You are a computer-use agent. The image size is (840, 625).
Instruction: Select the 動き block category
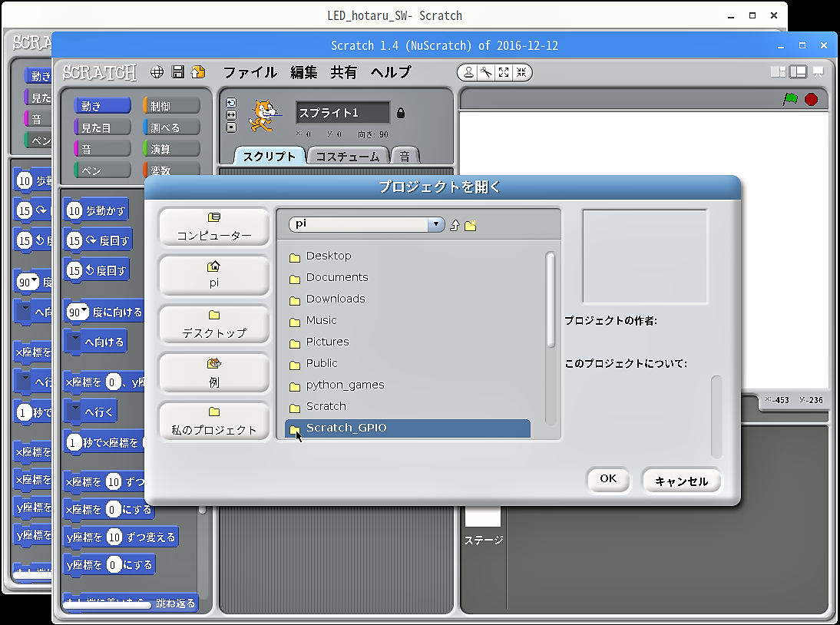[x=102, y=106]
